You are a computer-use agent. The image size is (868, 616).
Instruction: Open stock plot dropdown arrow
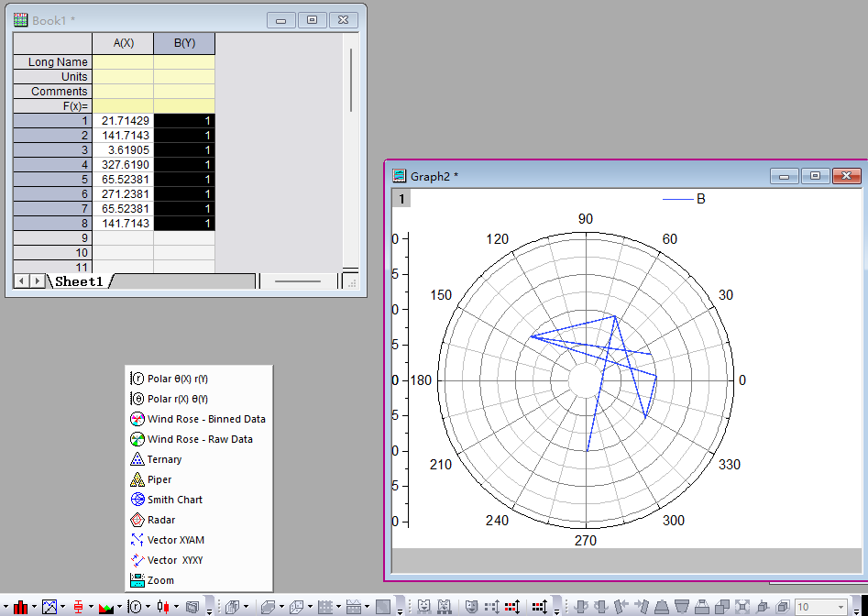pyautogui.click(x=176, y=607)
